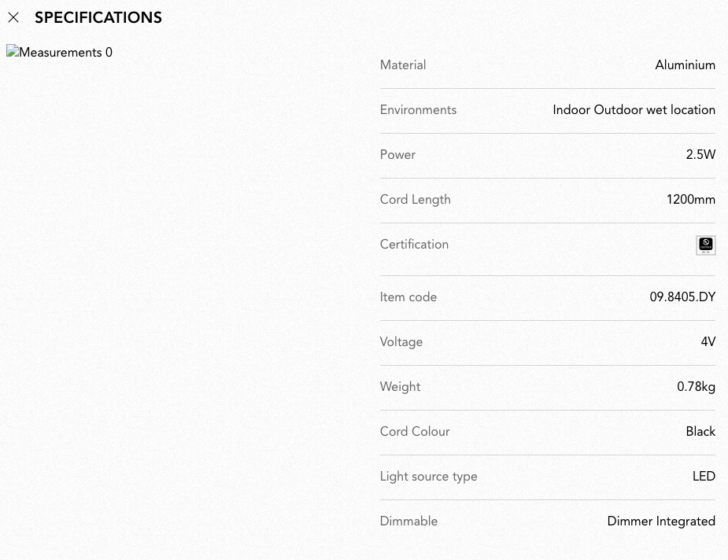Click the SPECIFICATIONS heading
The image size is (728, 560).
pos(98,17)
